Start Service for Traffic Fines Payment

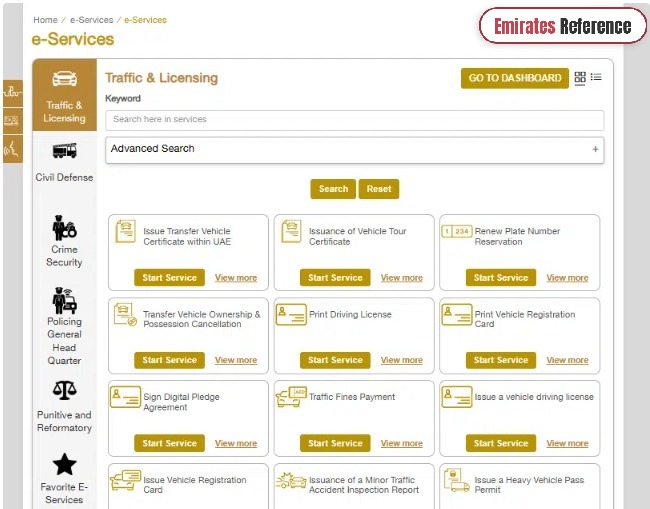(335, 443)
